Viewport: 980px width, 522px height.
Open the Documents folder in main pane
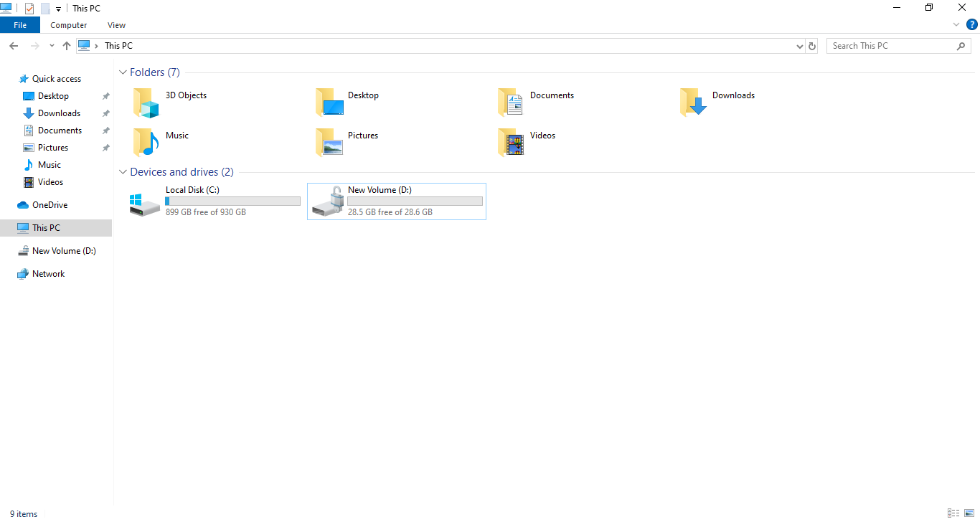tap(512, 103)
